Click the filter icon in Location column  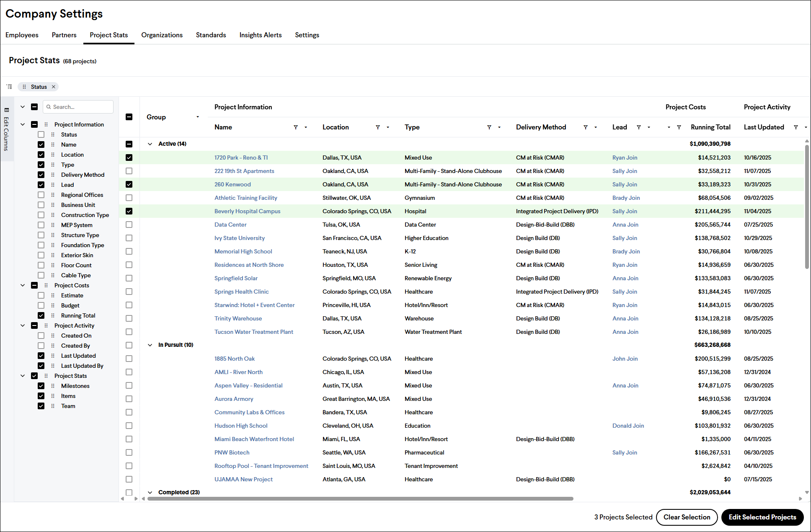(x=377, y=127)
